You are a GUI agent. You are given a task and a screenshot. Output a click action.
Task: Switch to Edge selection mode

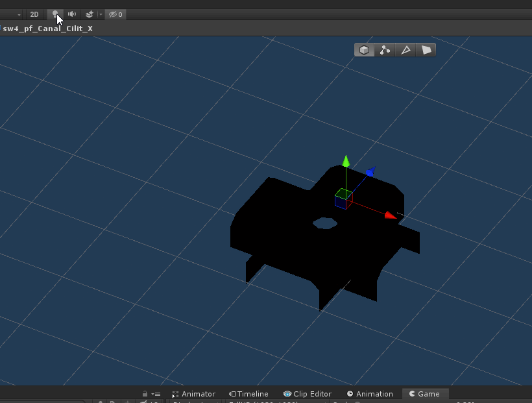(x=406, y=49)
